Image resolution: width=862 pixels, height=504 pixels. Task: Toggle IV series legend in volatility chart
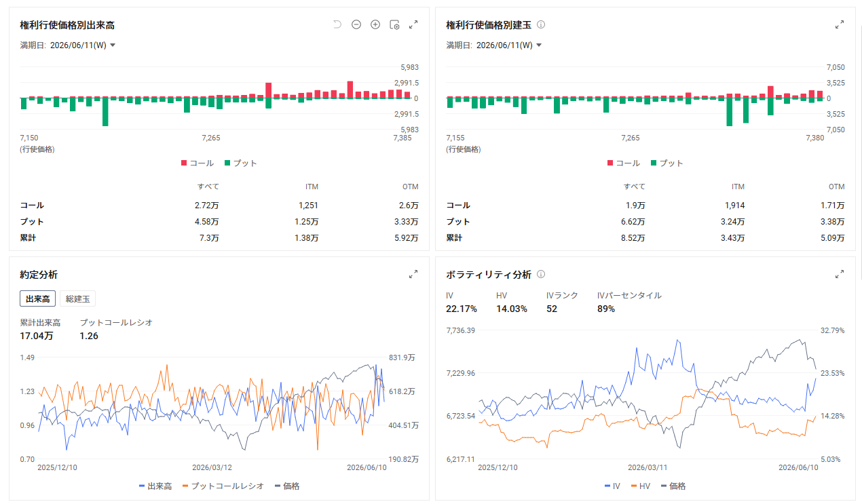[x=612, y=486]
